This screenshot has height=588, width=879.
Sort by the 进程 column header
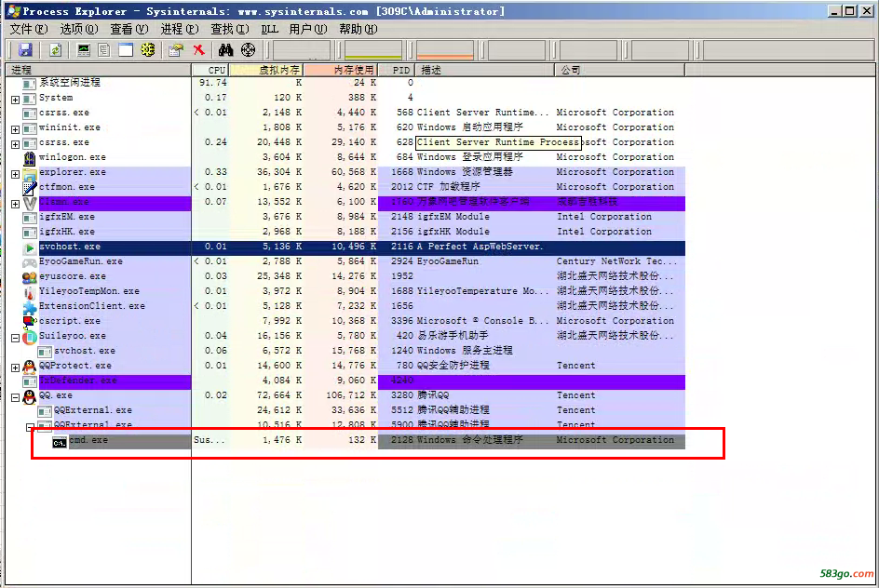[99, 70]
